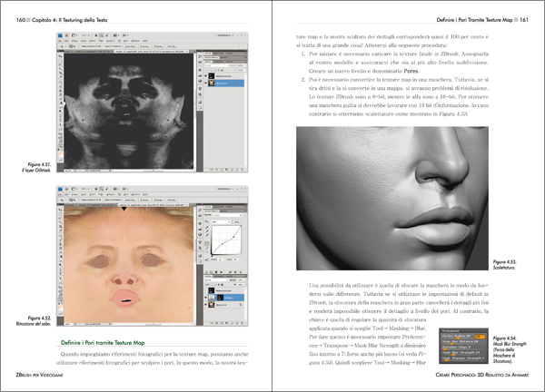Screen dimensions: 545x392
Task: Open the Essentials workspace dropdown in Figure 4.51
Action: click(225, 35)
